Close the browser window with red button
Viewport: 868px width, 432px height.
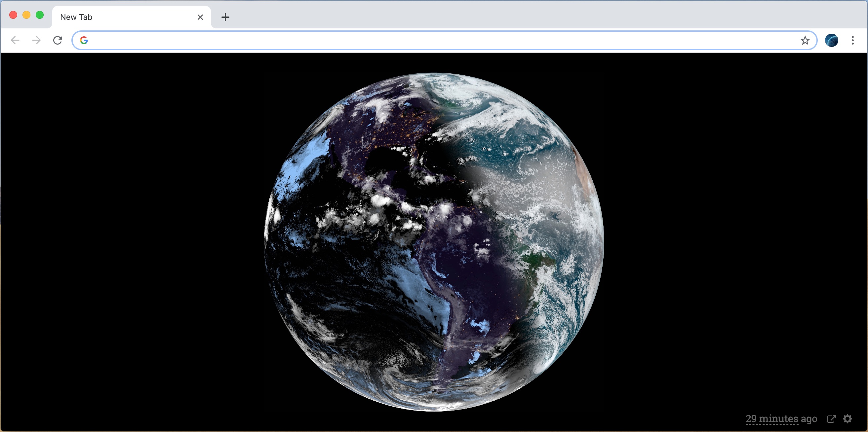coord(13,15)
